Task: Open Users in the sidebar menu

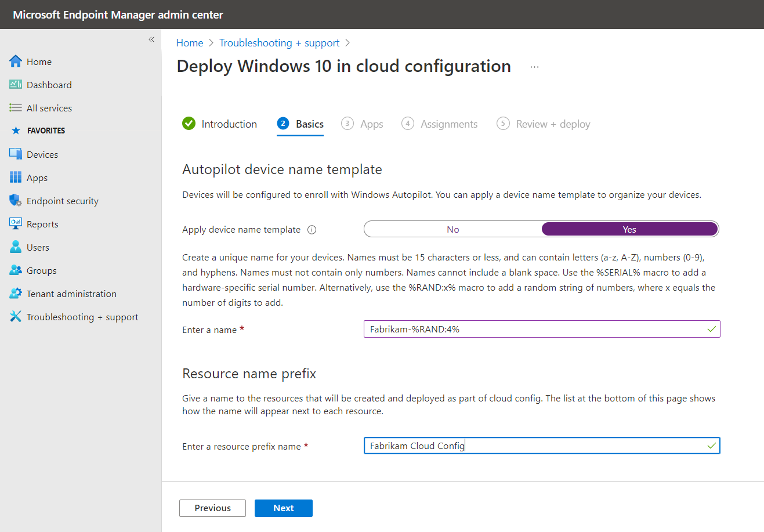Action: [x=38, y=247]
